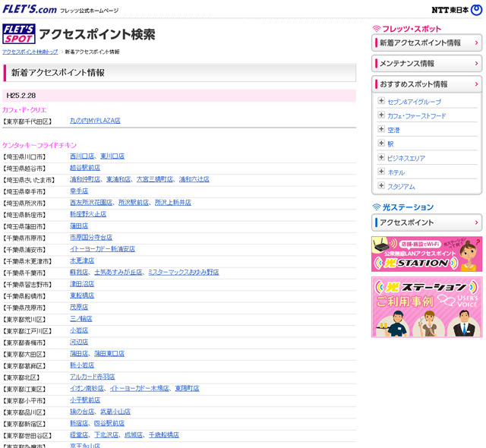Open 津田沼店 link

click(x=82, y=284)
